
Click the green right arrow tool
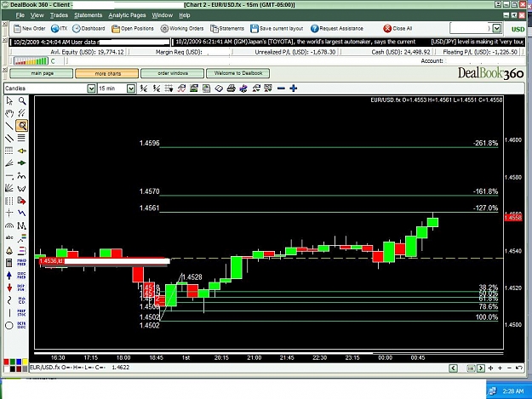coord(22,163)
